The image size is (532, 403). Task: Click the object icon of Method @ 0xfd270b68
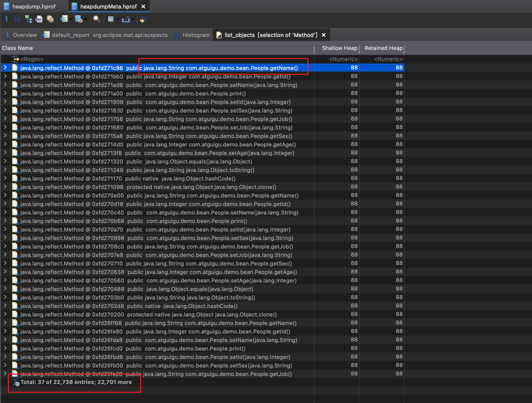coord(15,221)
